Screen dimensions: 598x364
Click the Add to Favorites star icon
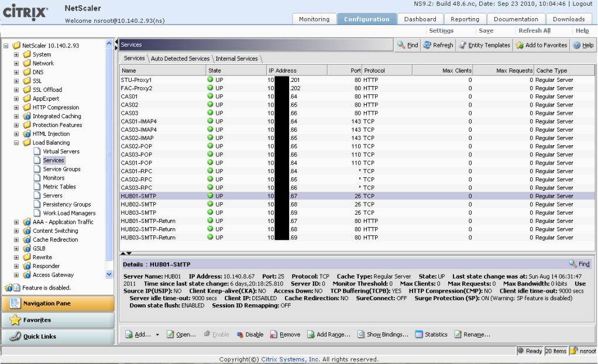(x=520, y=45)
